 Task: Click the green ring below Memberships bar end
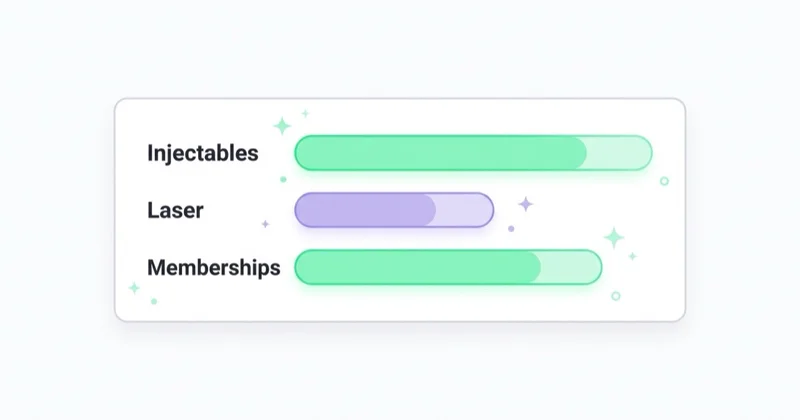[616, 296]
